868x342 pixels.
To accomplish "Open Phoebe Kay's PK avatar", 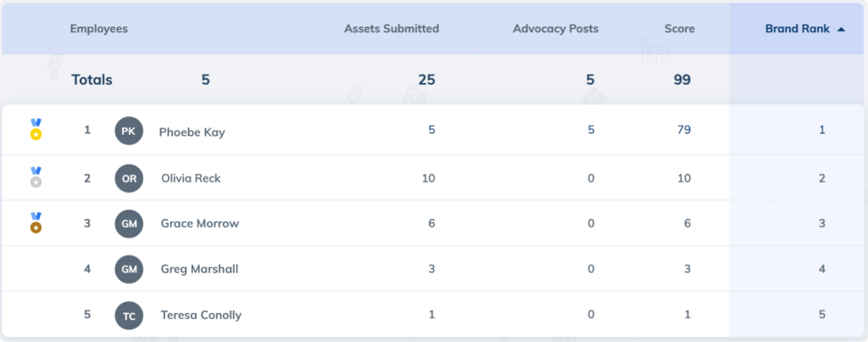I will tap(129, 131).
